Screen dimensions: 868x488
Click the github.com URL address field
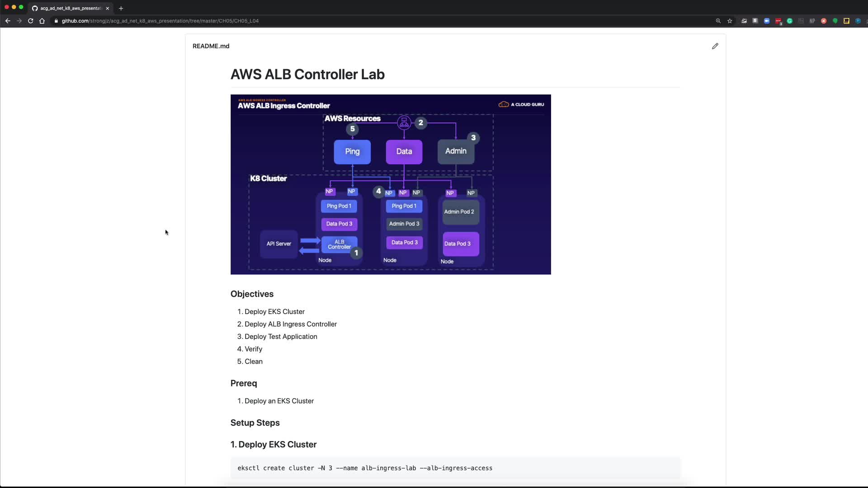(160, 21)
